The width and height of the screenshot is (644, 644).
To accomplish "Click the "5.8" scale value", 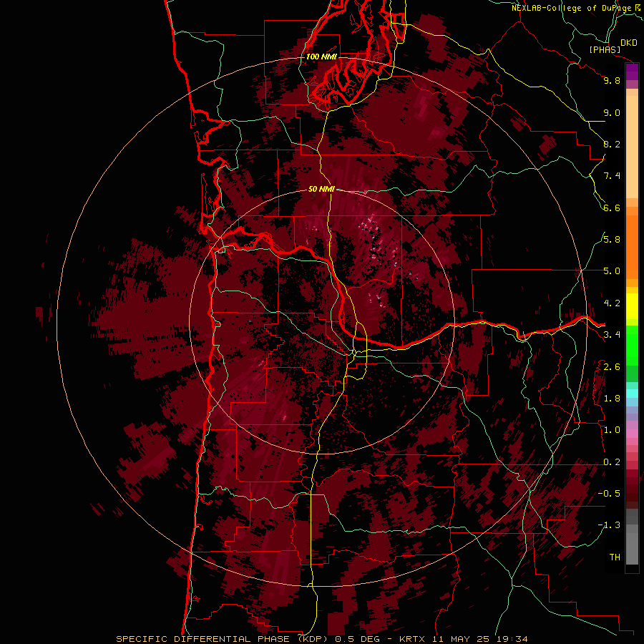I will point(612,240).
